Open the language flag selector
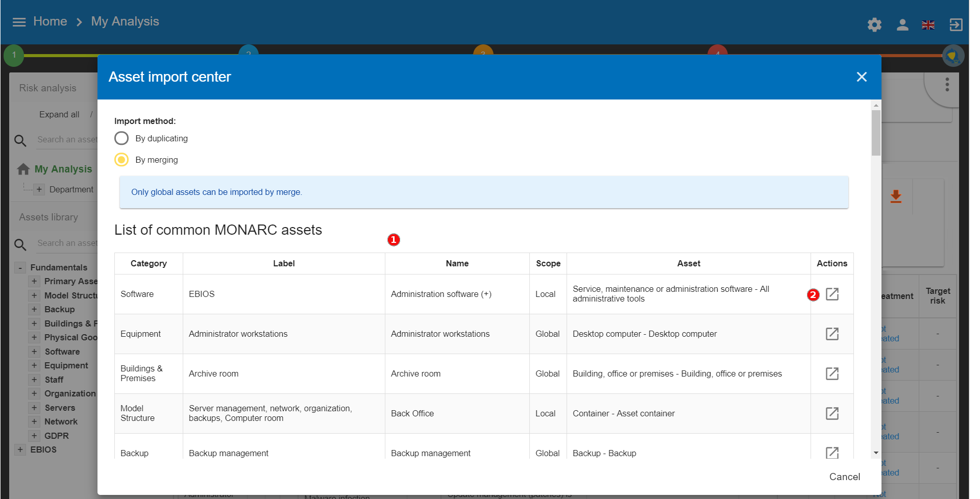The width and height of the screenshot is (980, 499). [x=928, y=24]
